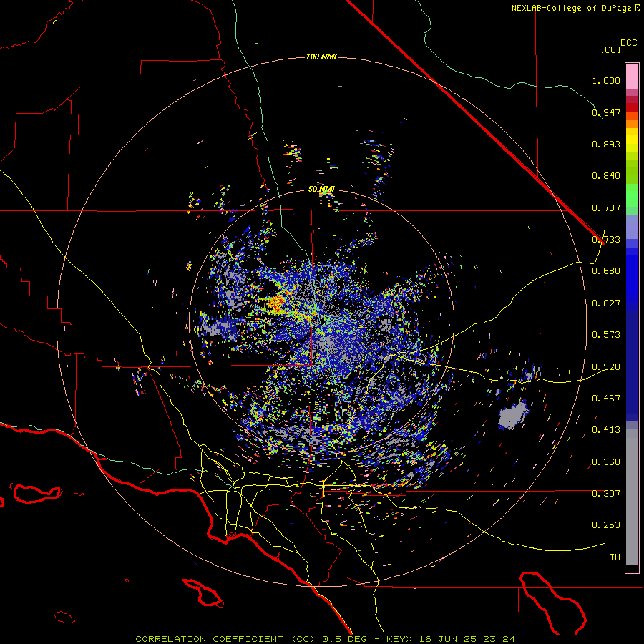Image resolution: width=644 pixels, height=644 pixels.
Task: Select the 0.680 scale value
Action: (x=606, y=271)
